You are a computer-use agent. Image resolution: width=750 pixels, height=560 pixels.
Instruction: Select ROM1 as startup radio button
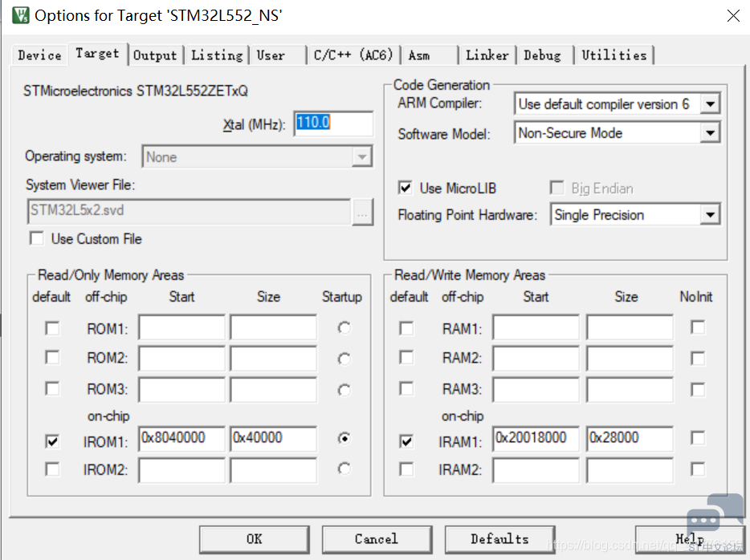click(344, 328)
